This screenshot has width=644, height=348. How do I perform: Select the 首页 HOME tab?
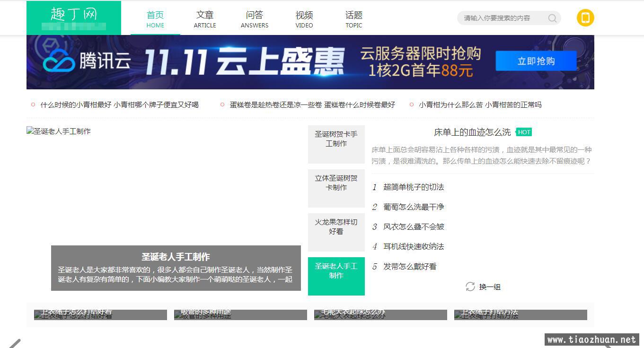pyautogui.click(x=155, y=19)
